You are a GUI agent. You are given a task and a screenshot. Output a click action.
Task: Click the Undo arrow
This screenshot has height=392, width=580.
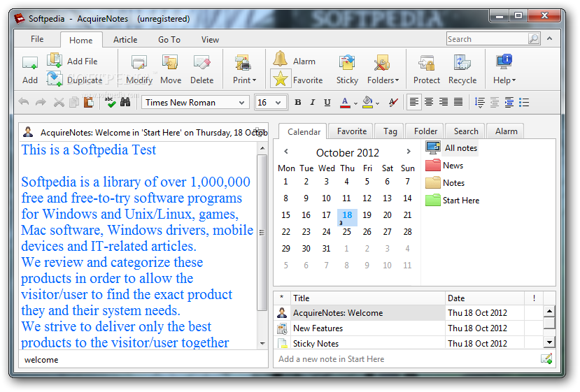coord(24,102)
